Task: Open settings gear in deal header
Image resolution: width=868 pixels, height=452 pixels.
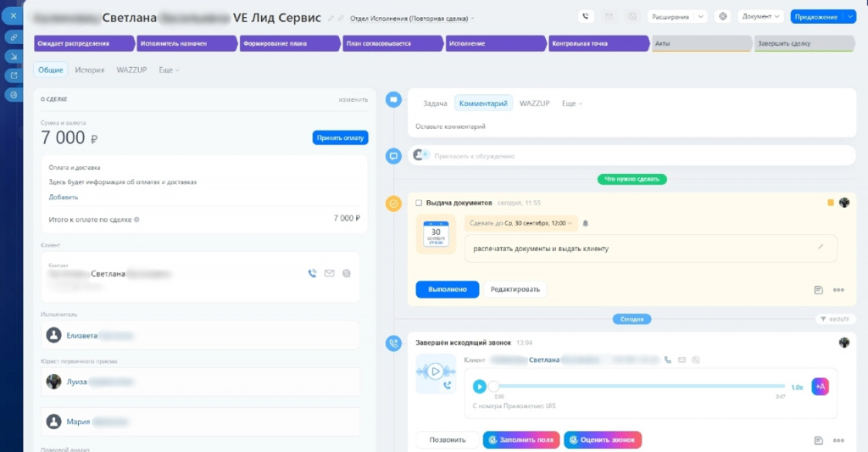Action: click(722, 17)
